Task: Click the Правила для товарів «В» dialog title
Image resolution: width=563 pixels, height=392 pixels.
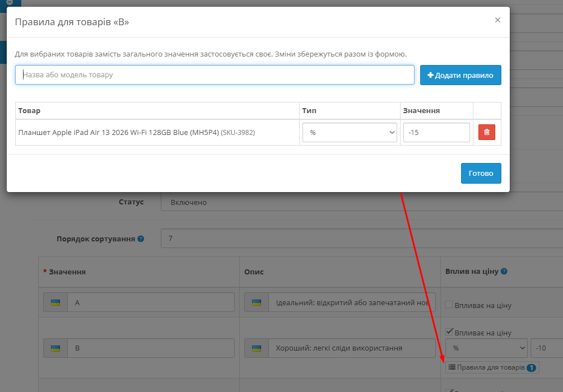Action: point(72,22)
